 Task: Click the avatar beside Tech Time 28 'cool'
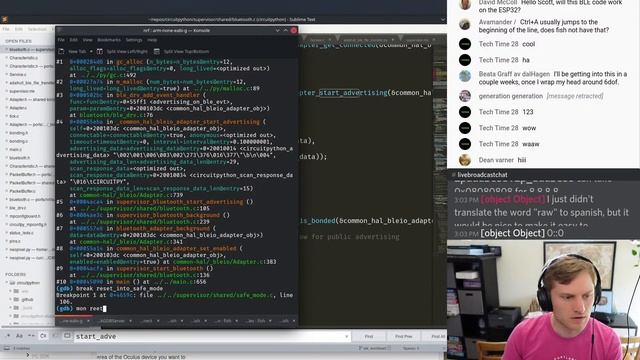coord(465,44)
